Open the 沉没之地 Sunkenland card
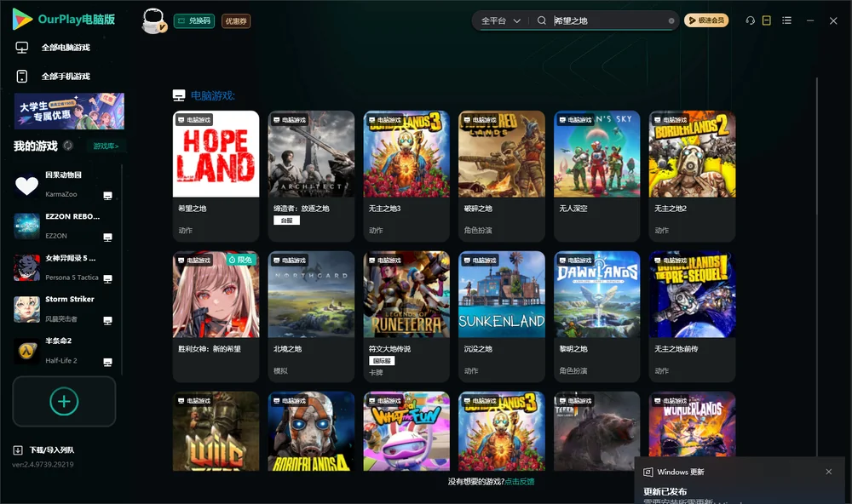 (502, 317)
